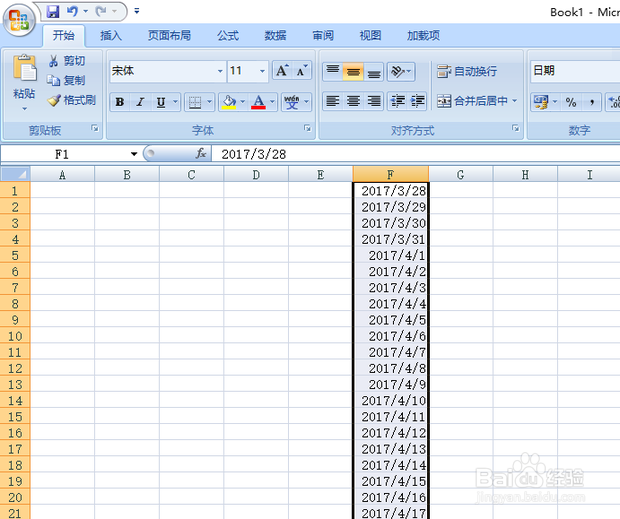This screenshot has height=519, width=620.
Task: Switch to 数据 tab
Action: click(275, 36)
